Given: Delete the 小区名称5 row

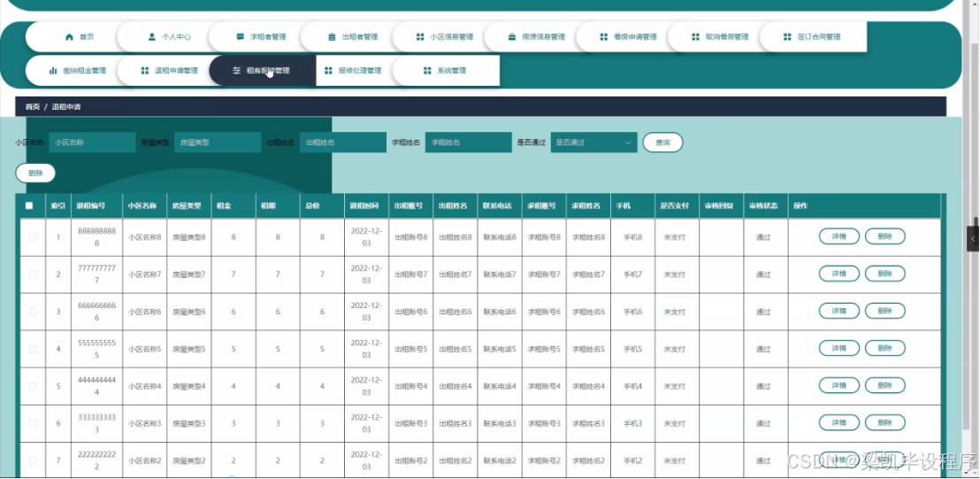Looking at the screenshot, I should point(885,348).
